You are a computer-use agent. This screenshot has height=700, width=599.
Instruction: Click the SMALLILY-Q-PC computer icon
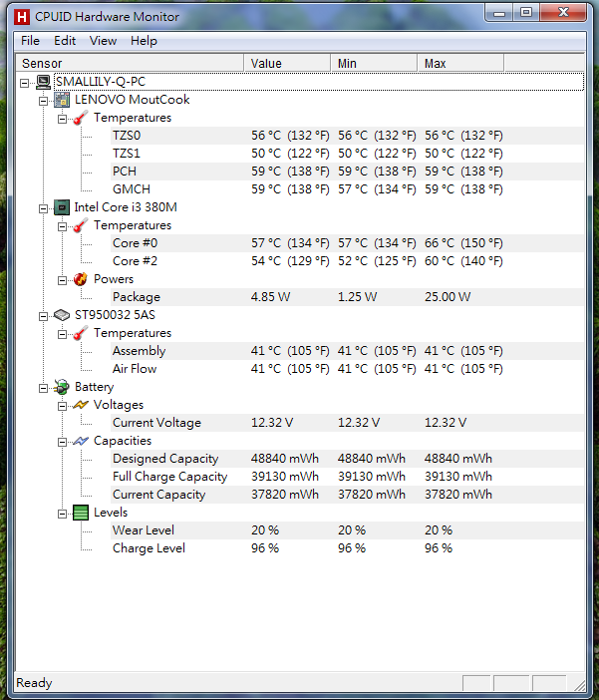[43, 82]
